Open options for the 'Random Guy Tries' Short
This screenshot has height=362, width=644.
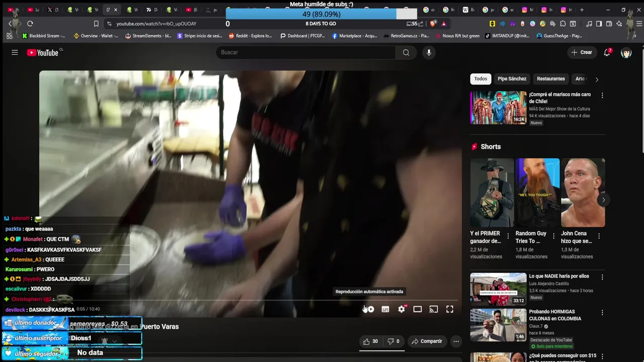point(553,236)
